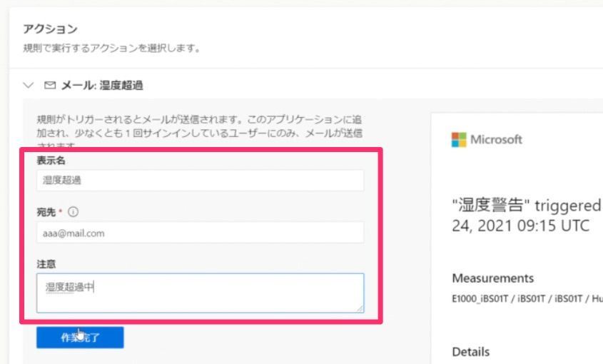Screen dimensions: 603x364
Task: Click the "湿度警告" triggered preview title
Action: pos(527,206)
